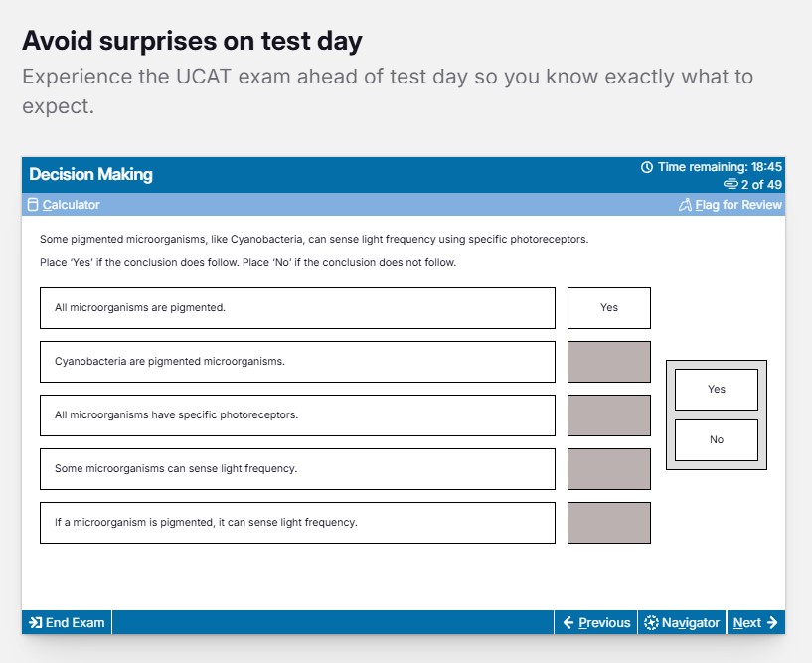This screenshot has width=812, height=663.
Task: Click the 'All microorganisms are pigmented' statement box
Action: point(297,308)
